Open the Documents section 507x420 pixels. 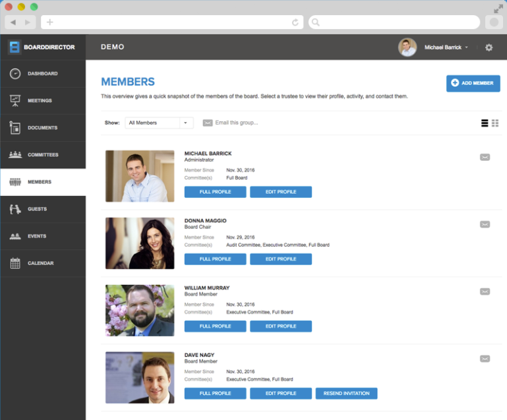[43, 128]
